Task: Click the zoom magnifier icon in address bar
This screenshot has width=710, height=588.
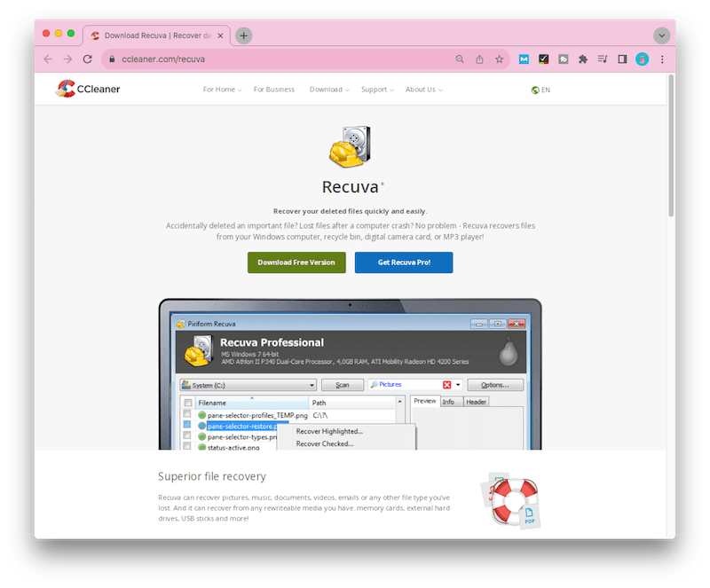Action: coord(460,59)
